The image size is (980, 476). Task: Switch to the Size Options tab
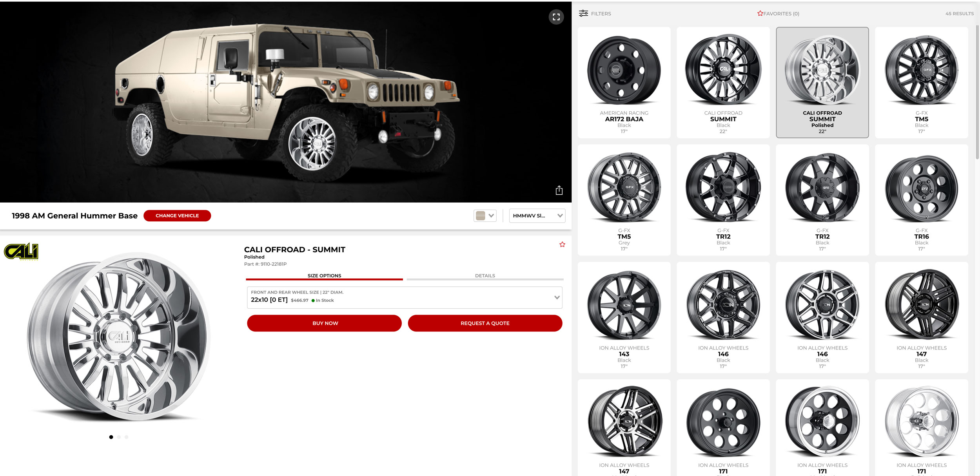click(324, 276)
